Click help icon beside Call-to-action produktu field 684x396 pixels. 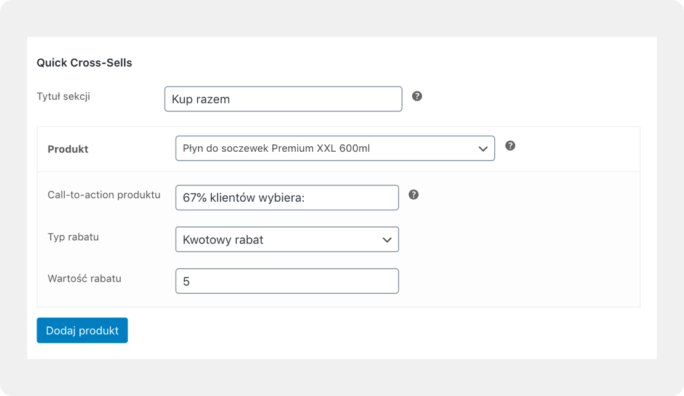tap(414, 195)
